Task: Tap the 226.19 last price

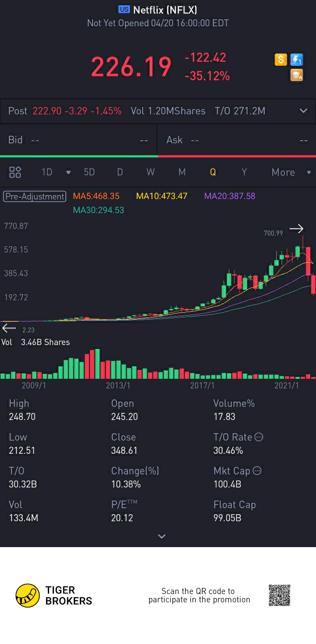Action: click(x=131, y=67)
